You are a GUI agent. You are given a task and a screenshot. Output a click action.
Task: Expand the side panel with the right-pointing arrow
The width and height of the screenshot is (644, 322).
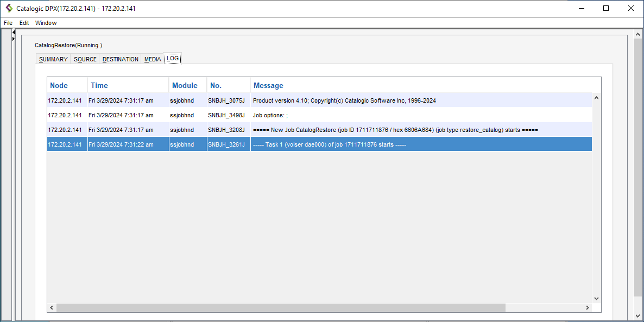click(14, 39)
